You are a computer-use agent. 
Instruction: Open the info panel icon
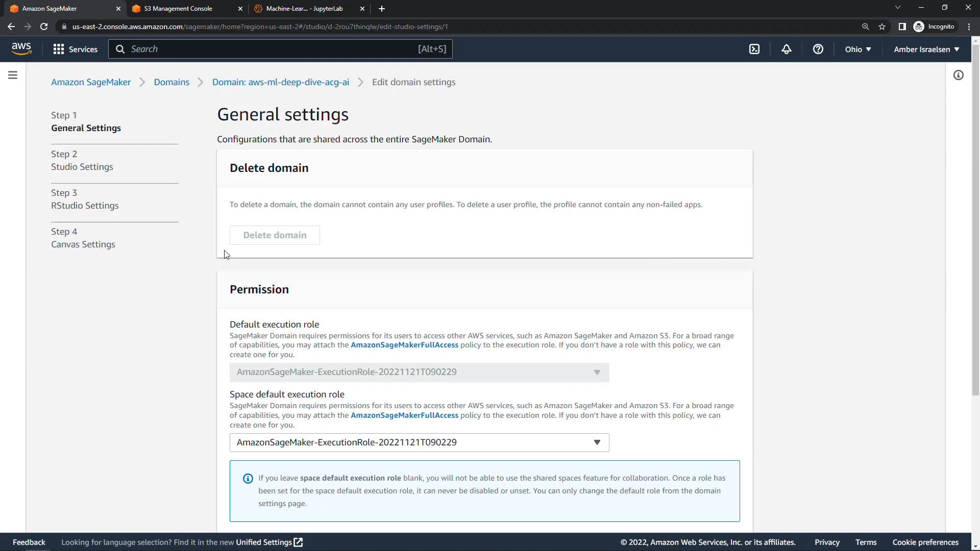958,76
